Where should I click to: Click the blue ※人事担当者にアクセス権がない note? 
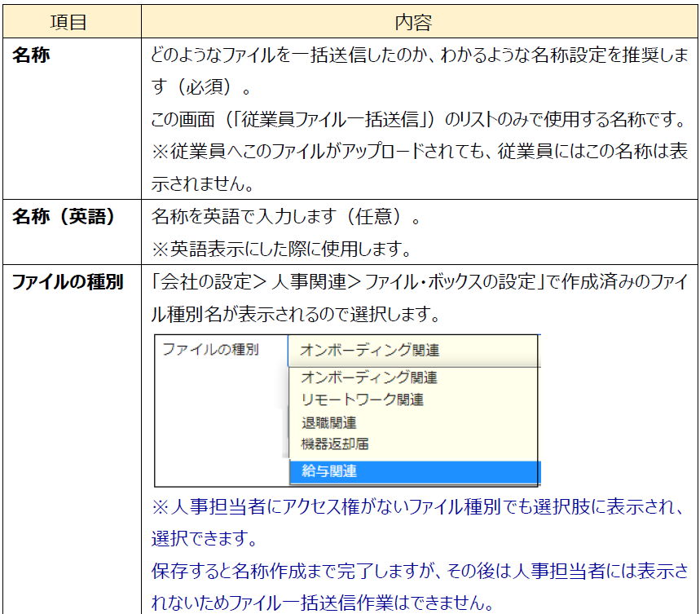417,507
